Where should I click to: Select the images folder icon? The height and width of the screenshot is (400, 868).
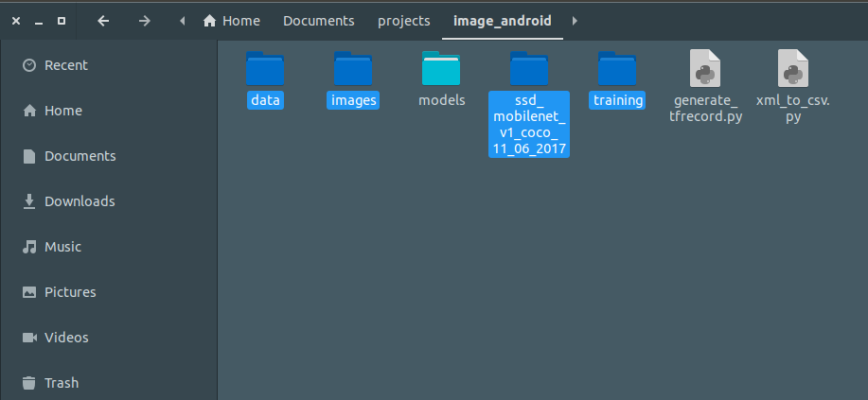pos(353,69)
